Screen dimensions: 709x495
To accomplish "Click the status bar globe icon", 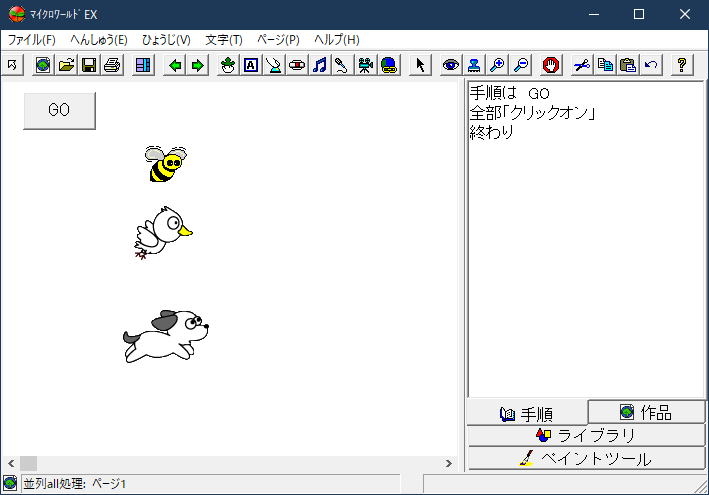I will [10, 483].
